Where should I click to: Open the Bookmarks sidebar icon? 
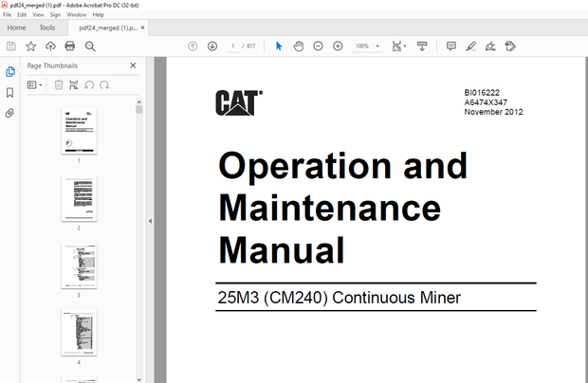coord(10,93)
